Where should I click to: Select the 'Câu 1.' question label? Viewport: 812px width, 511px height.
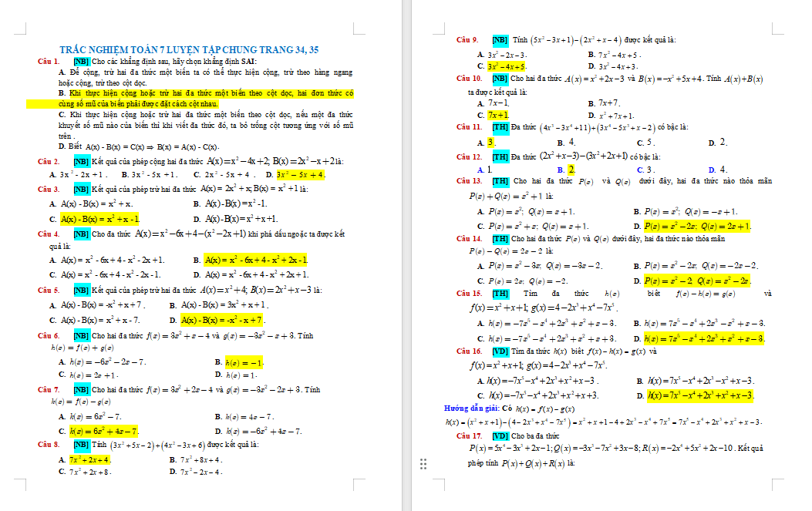tap(49, 61)
